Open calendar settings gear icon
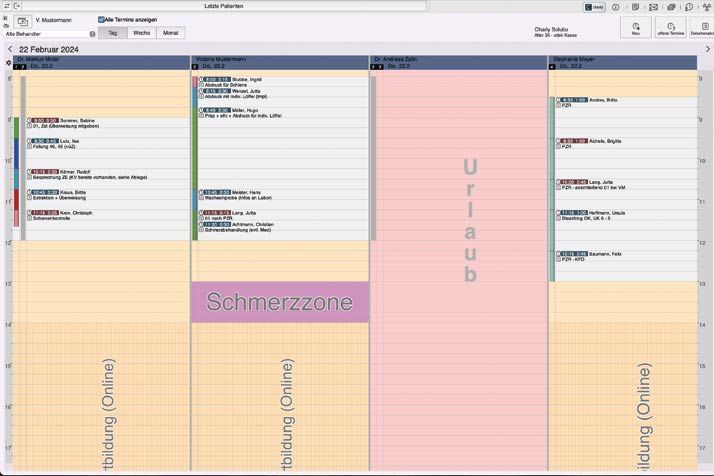 (x=8, y=63)
